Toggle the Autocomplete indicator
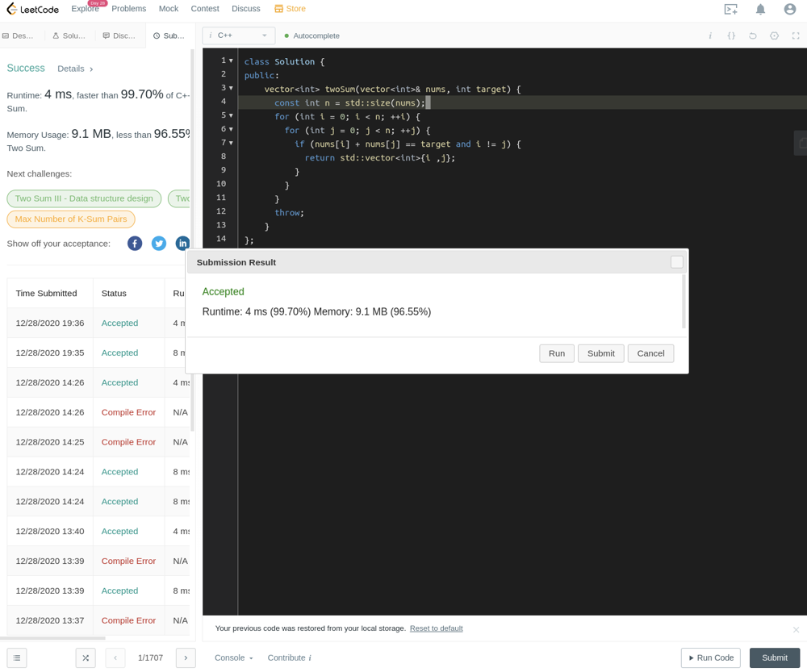 (x=312, y=35)
